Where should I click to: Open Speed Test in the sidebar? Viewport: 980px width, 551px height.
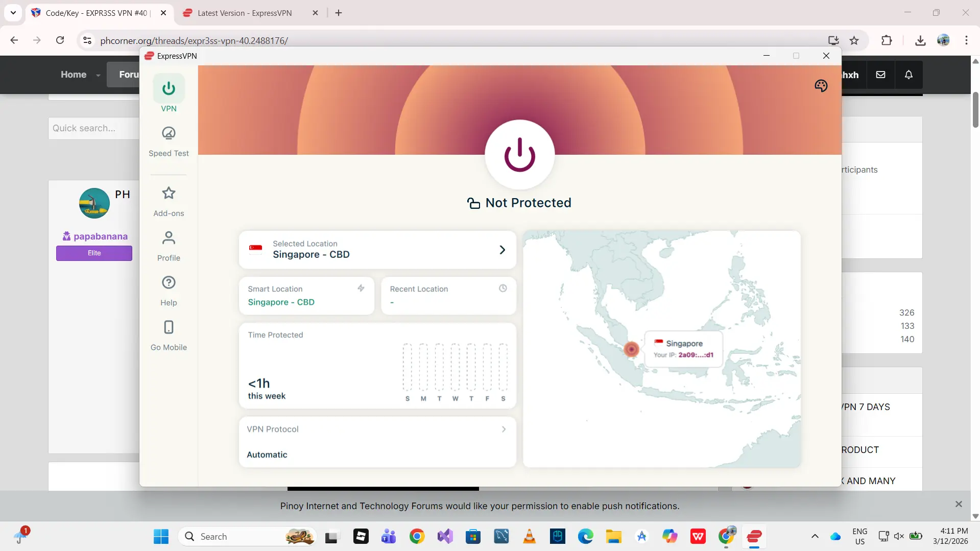pos(169,142)
